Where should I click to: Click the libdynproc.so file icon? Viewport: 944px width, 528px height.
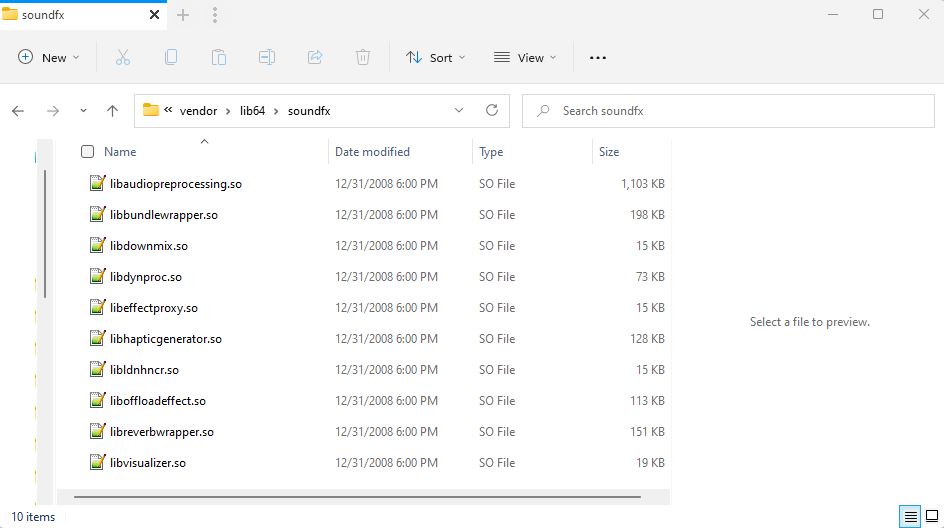click(98, 276)
